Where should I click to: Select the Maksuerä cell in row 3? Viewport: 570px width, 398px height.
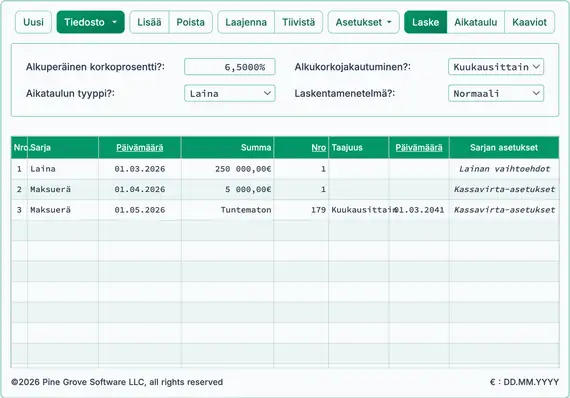tap(63, 210)
